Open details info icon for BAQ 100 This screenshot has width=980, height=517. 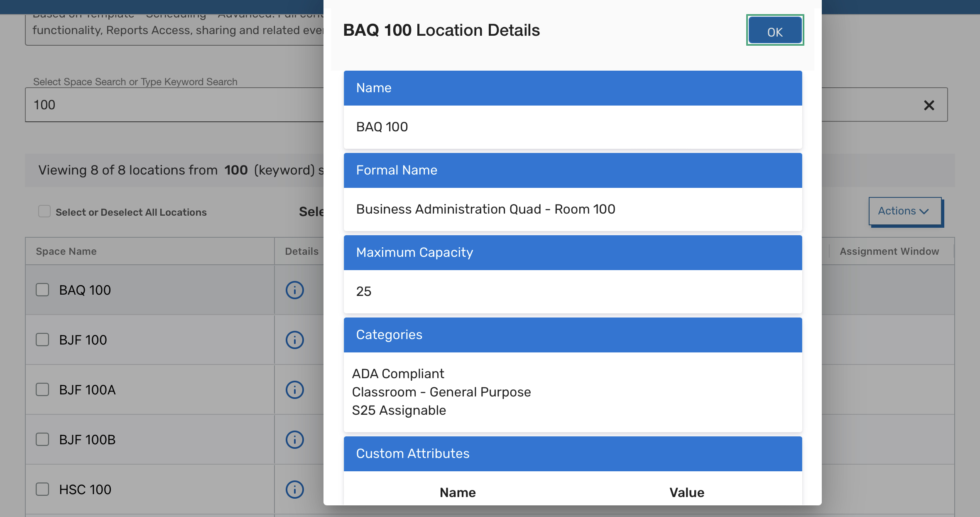pos(294,290)
